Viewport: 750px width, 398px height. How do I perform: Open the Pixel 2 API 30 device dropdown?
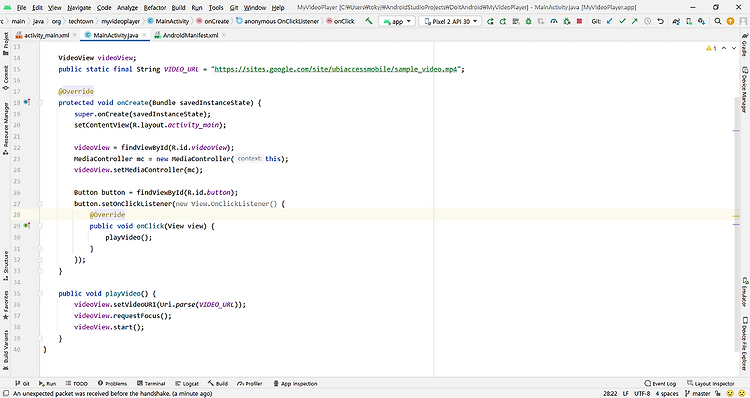coord(450,21)
